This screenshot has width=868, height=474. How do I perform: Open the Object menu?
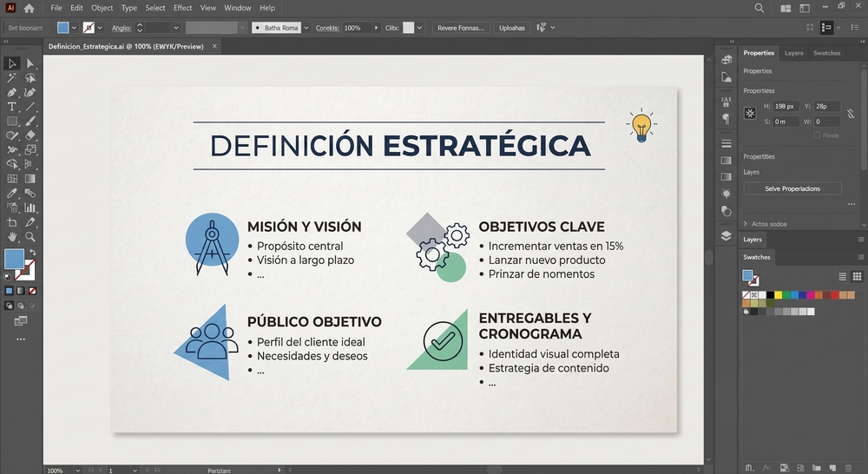tap(102, 8)
